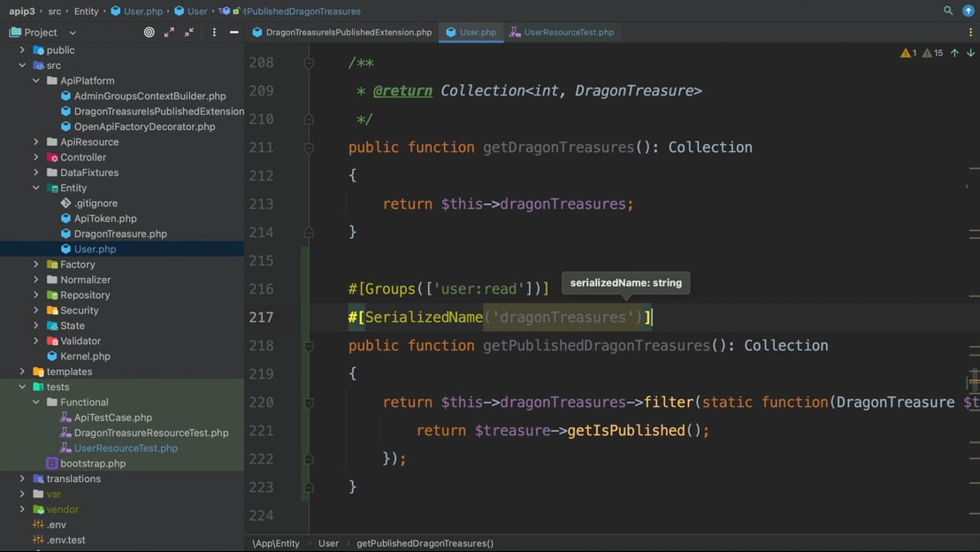Collapse the src folder
The image size is (980, 552).
click(22, 65)
